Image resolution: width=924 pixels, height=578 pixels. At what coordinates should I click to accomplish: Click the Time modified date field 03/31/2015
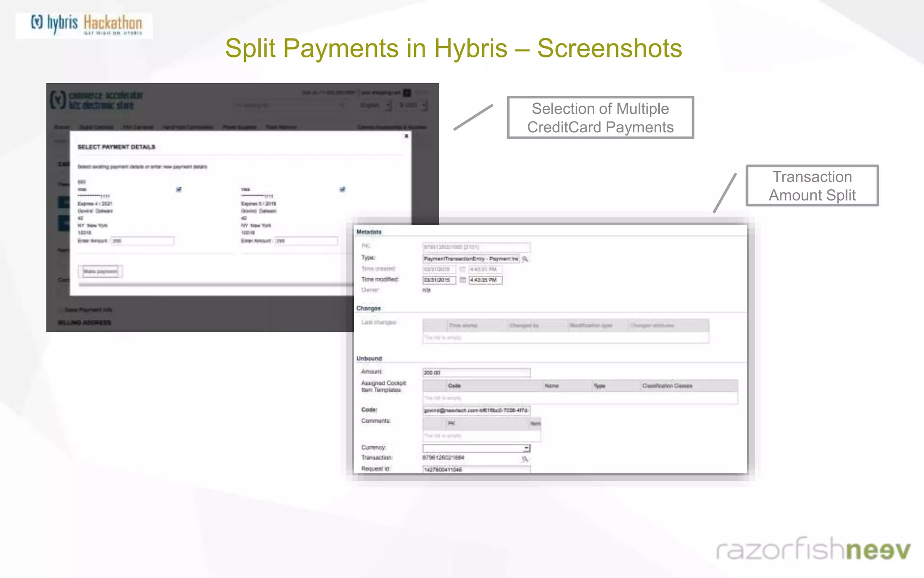pyautogui.click(x=439, y=280)
